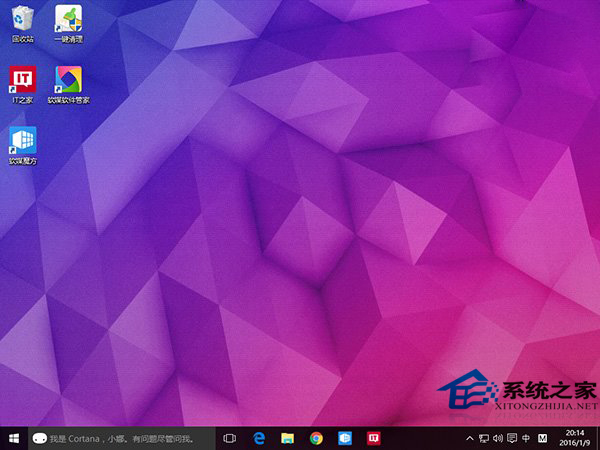The width and height of the screenshot is (600, 450).
Task: Open the red IT app on the taskbar
Action: [x=373, y=438]
